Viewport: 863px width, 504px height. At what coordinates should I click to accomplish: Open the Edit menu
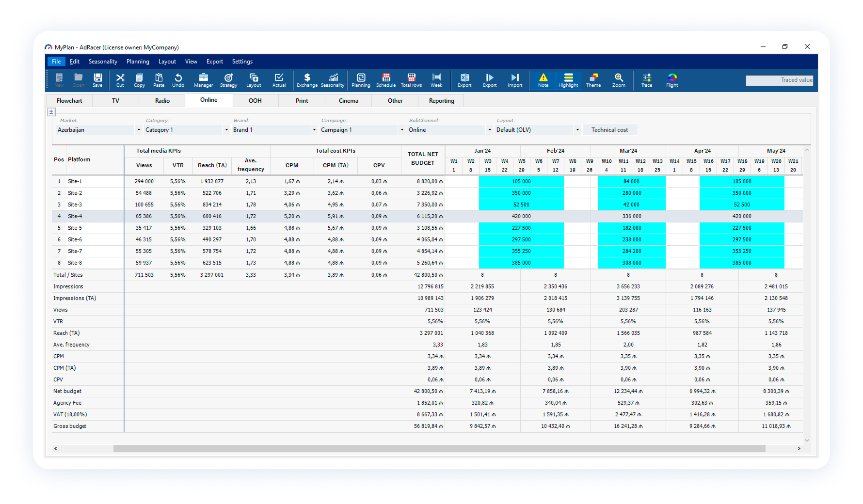pos(75,62)
